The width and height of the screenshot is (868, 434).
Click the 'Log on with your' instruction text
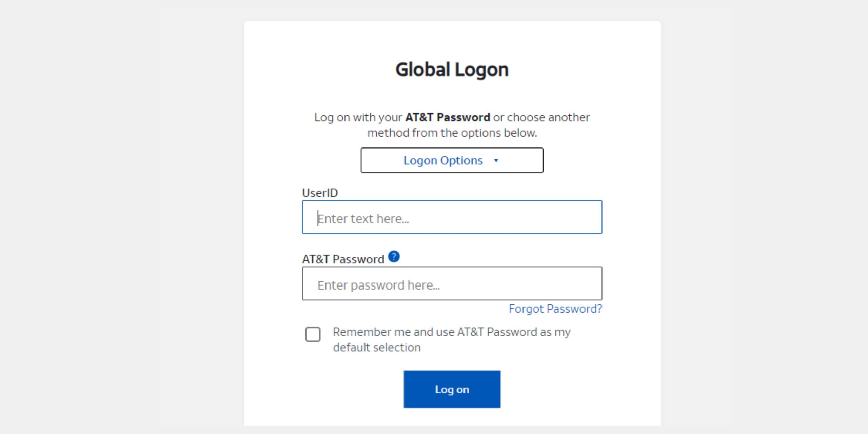point(358,117)
